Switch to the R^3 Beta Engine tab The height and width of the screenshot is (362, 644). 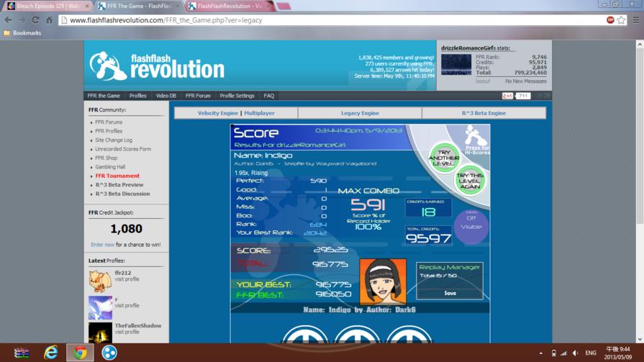[x=484, y=113]
